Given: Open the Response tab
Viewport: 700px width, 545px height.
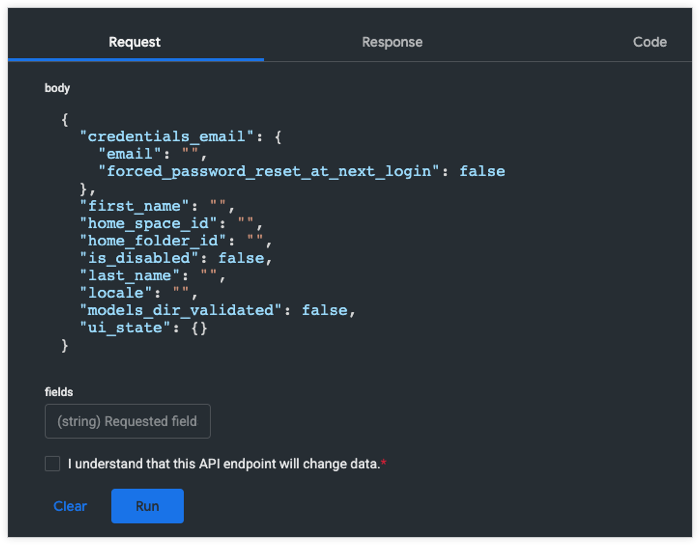Looking at the screenshot, I should [x=392, y=42].
